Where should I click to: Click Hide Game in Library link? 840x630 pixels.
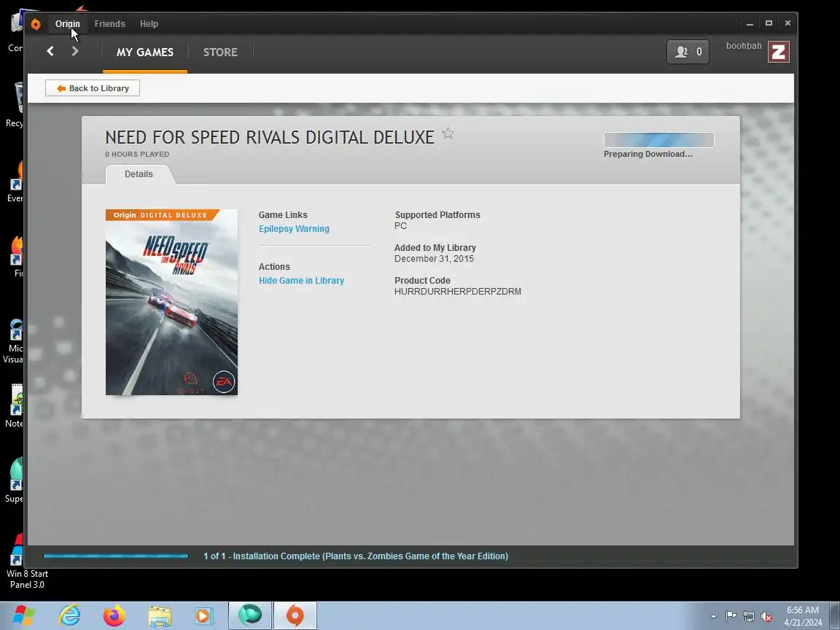point(301,281)
